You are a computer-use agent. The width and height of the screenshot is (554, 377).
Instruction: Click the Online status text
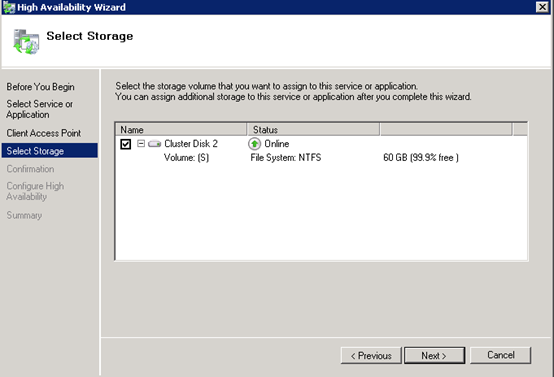pos(277,144)
